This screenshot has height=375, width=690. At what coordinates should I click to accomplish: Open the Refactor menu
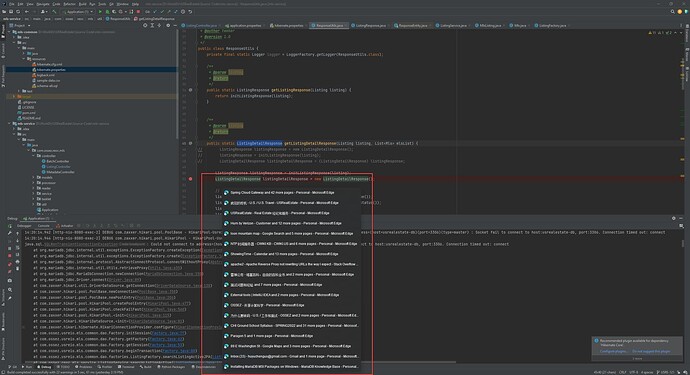(x=70, y=4)
